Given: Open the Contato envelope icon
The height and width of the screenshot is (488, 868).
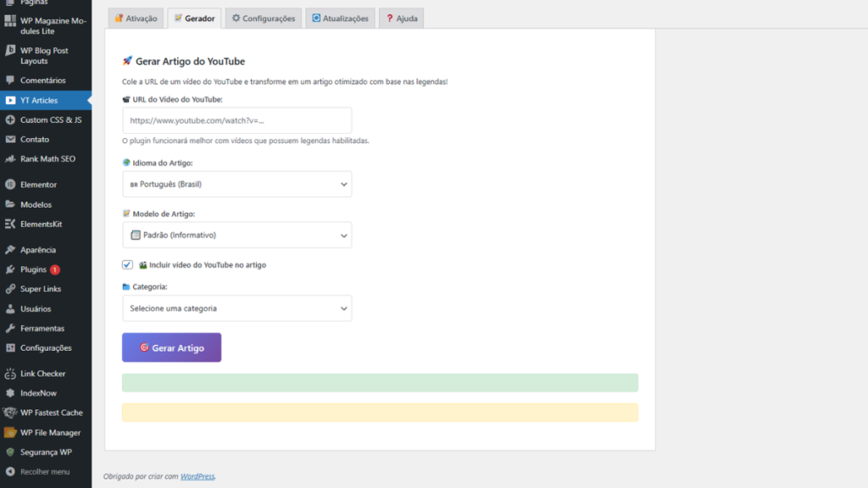Looking at the screenshot, I should [x=10, y=140].
